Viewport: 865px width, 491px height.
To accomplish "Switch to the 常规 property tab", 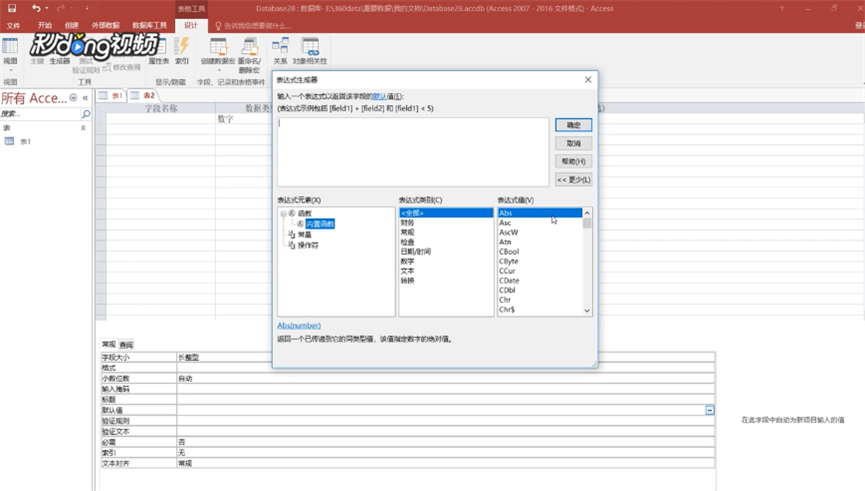I will 109,344.
